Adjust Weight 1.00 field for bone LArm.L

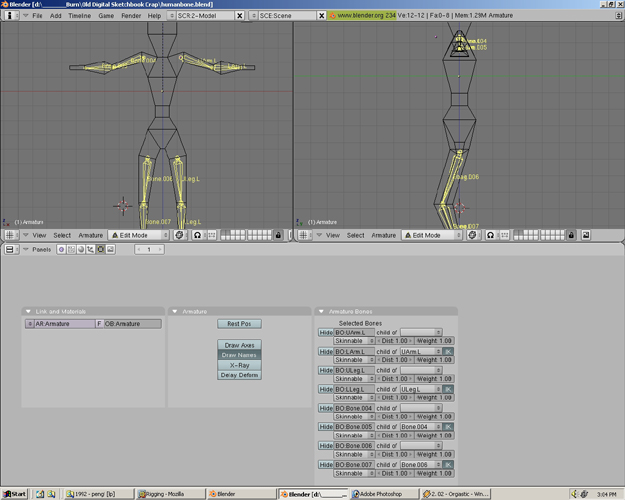click(x=434, y=360)
